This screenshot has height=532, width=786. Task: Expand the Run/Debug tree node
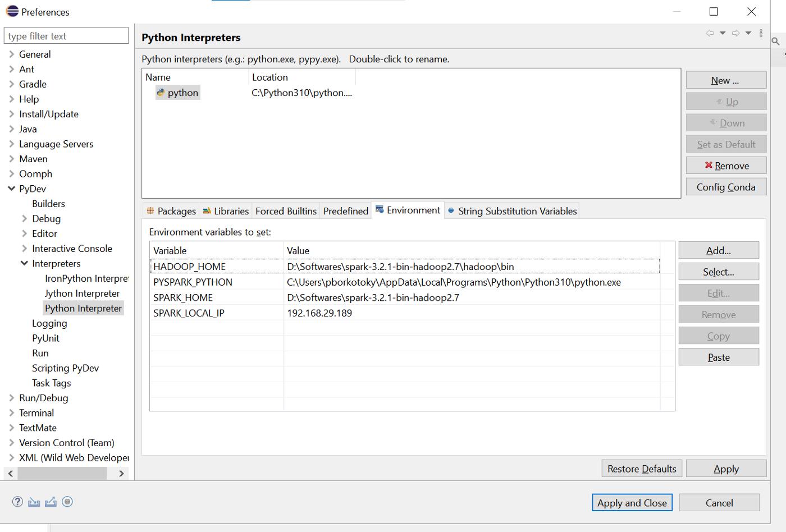tap(11, 398)
